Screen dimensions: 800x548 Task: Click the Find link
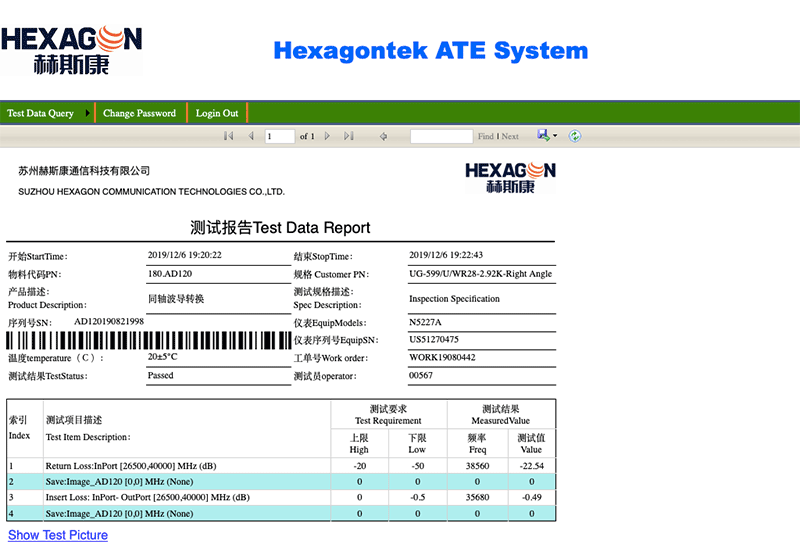486,136
